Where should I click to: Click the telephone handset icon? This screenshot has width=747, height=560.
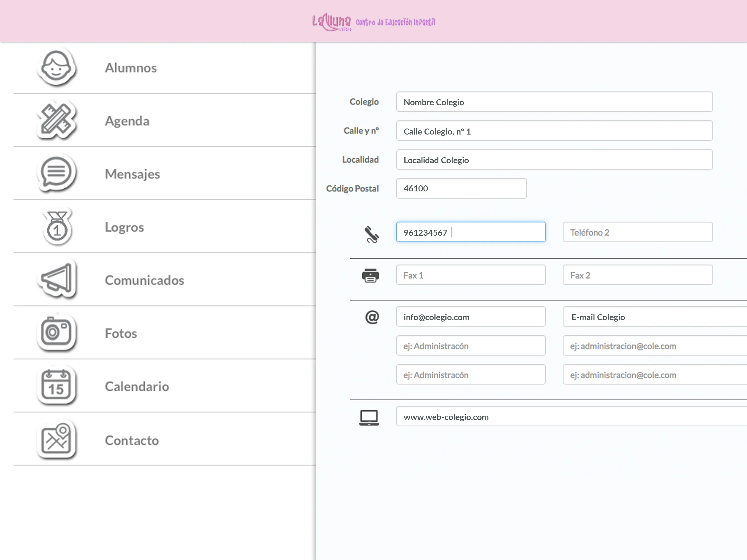[372, 234]
